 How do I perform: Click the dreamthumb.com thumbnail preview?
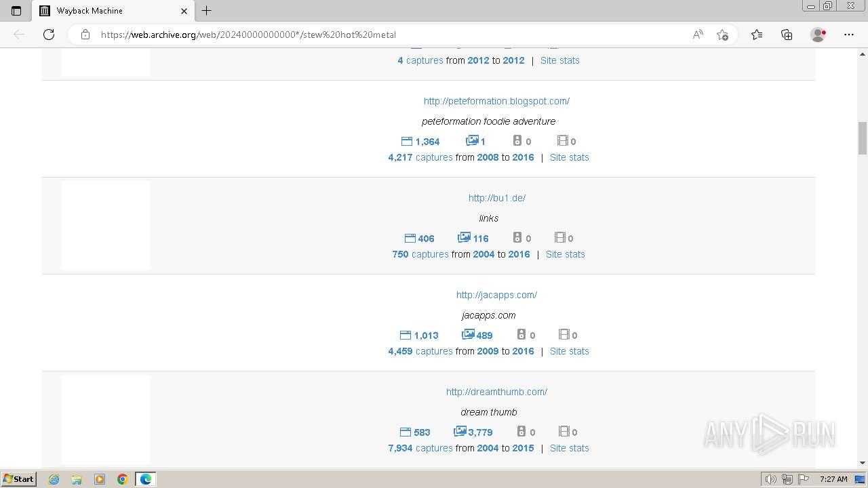point(106,420)
